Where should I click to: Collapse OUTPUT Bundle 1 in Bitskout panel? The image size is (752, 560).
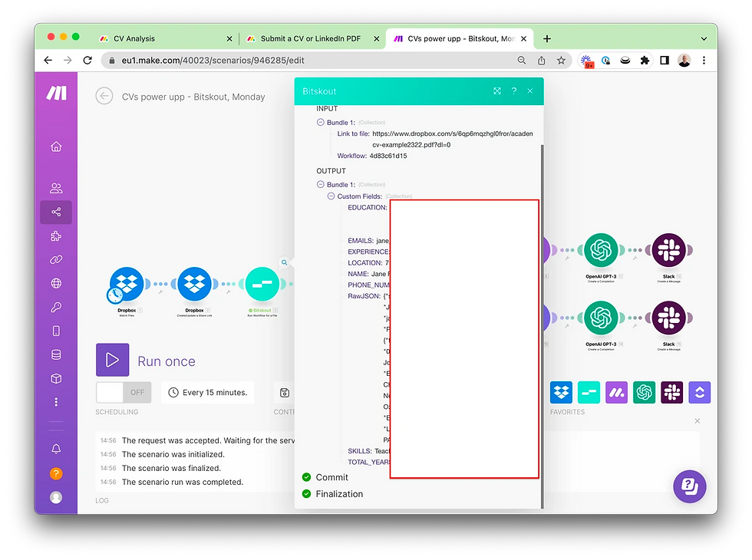click(321, 184)
